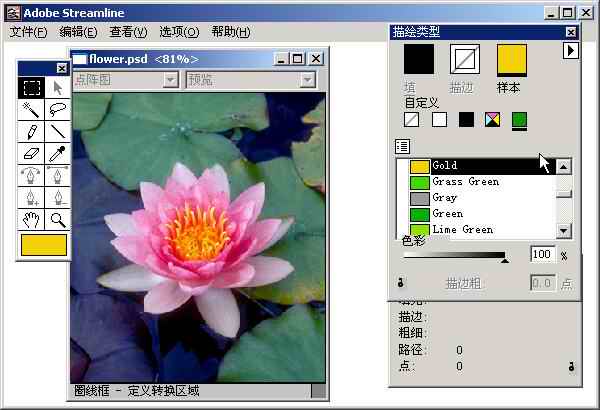Choose the black custom swatch
600x410 pixels.
466,119
